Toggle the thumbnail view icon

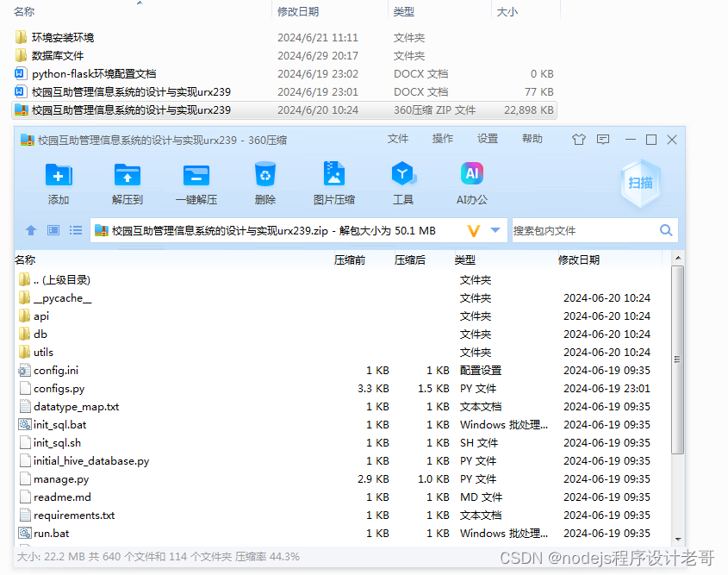(53, 230)
